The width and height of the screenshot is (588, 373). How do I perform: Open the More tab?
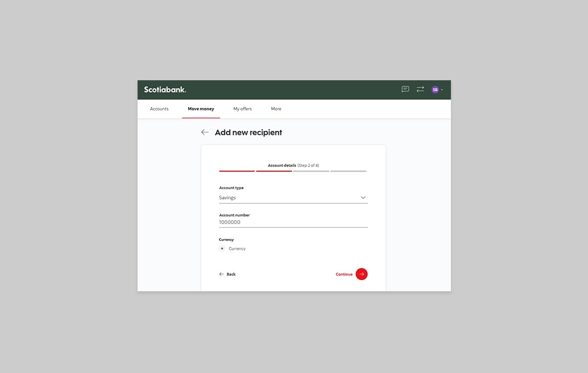coord(276,109)
